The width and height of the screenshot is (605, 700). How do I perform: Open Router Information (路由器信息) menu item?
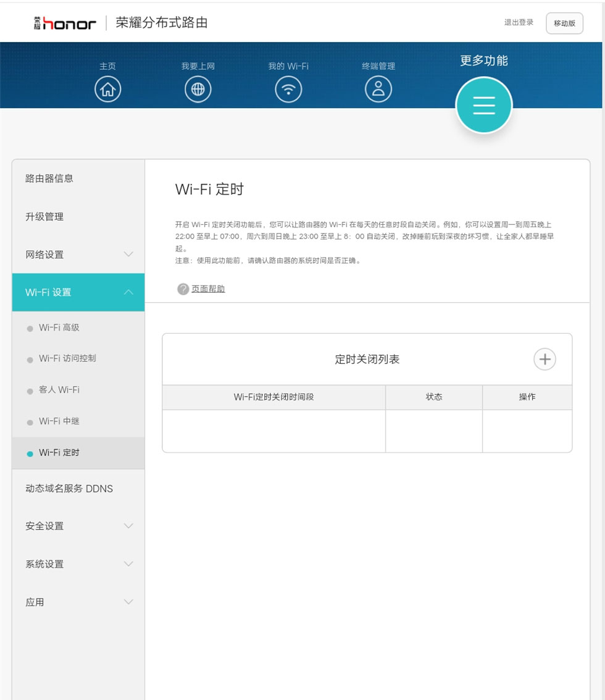[49, 179]
